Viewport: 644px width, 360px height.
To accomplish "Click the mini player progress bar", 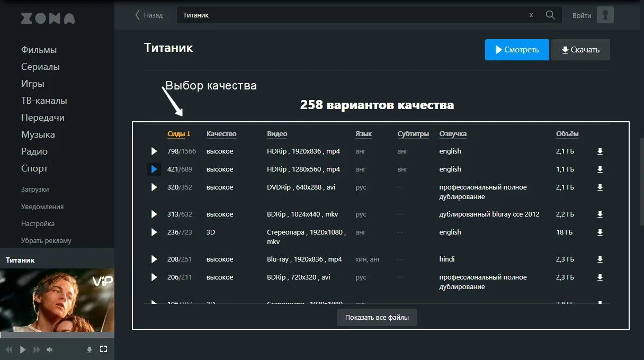I will [57, 335].
